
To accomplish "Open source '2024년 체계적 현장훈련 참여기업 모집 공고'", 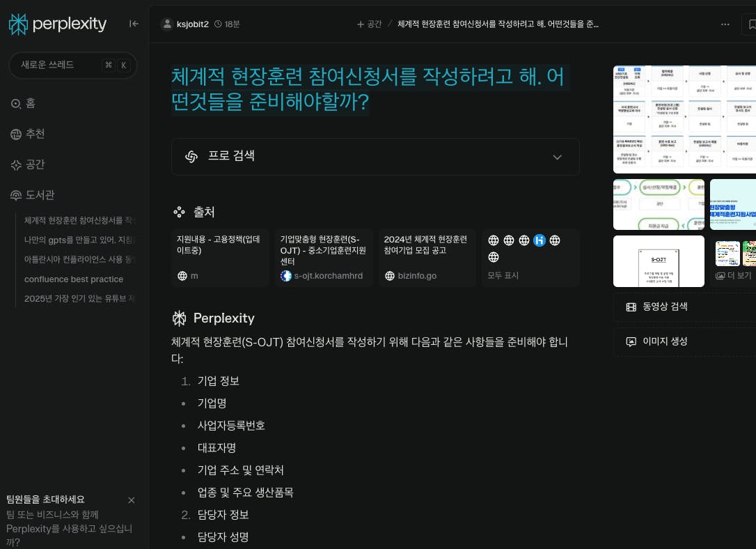I will click(x=427, y=258).
